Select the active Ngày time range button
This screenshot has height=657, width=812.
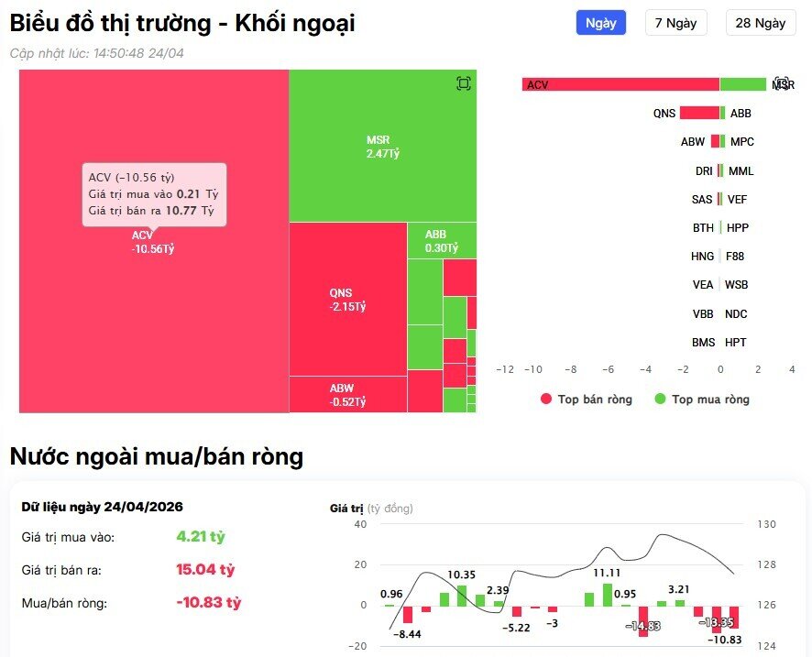point(600,23)
